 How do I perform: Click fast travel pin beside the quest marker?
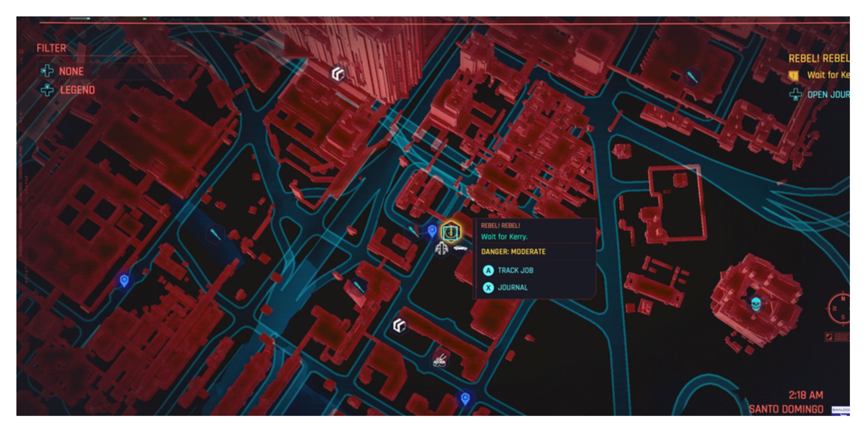432,231
